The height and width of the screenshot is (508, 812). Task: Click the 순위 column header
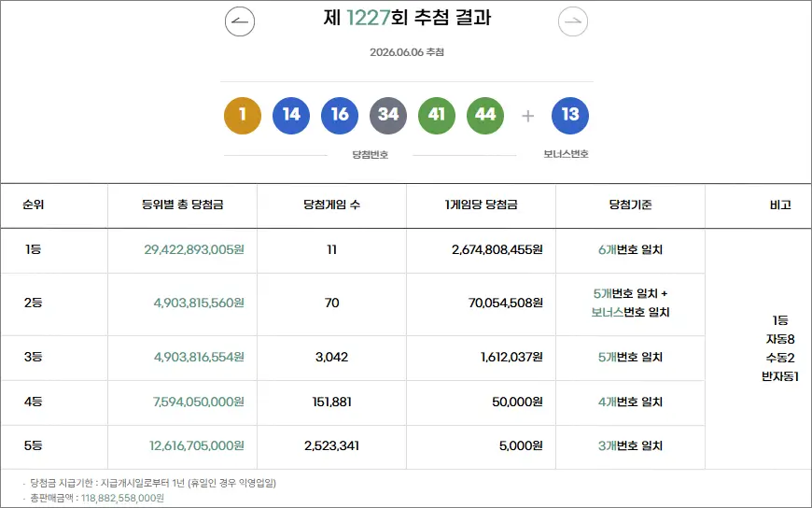click(34, 205)
